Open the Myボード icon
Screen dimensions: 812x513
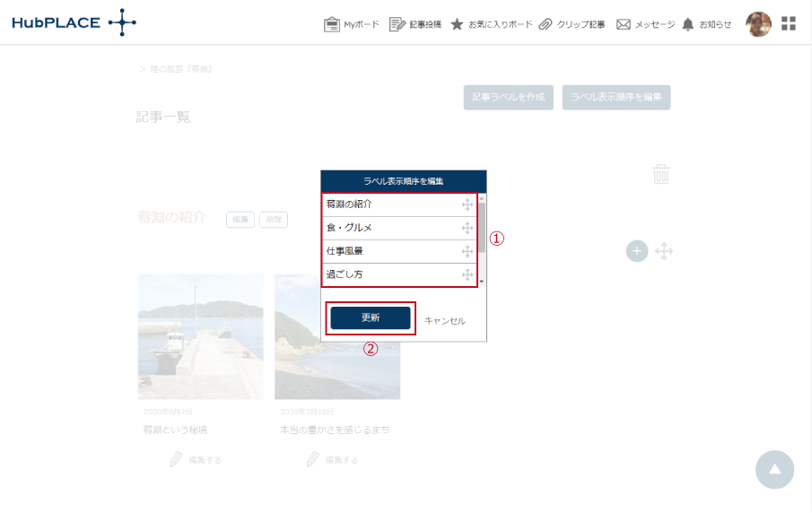click(331, 24)
